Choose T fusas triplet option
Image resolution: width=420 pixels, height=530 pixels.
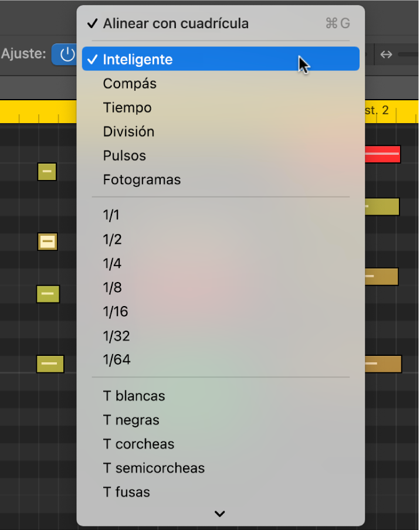click(126, 492)
